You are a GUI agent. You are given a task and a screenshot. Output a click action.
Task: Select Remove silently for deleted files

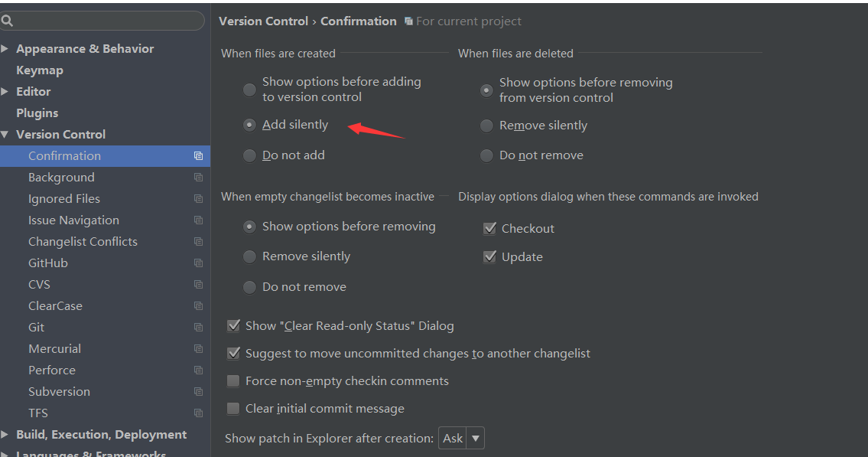(486, 126)
